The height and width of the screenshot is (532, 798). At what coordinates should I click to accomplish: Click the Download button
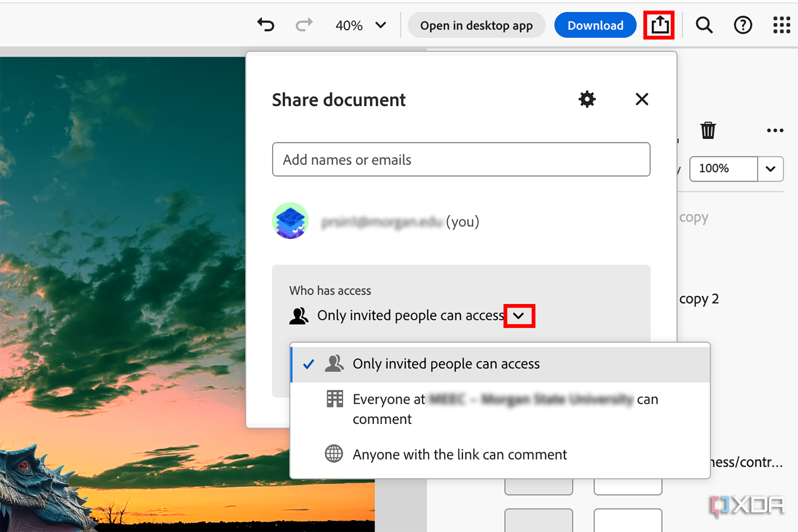(x=595, y=25)
